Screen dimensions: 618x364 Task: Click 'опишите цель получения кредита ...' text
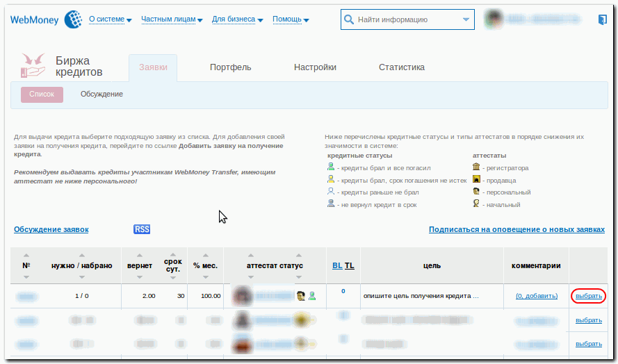coord(421,296)
